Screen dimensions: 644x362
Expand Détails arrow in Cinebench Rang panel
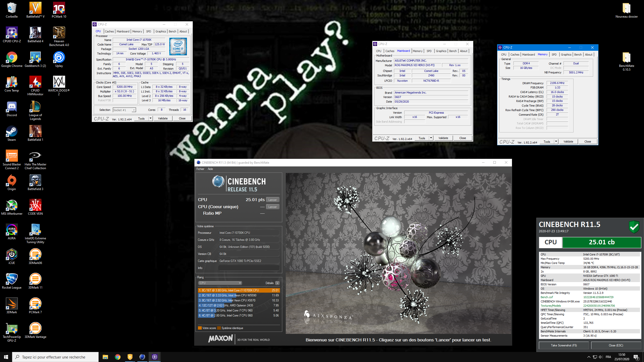pyautogui.click(x=277, y=283)
